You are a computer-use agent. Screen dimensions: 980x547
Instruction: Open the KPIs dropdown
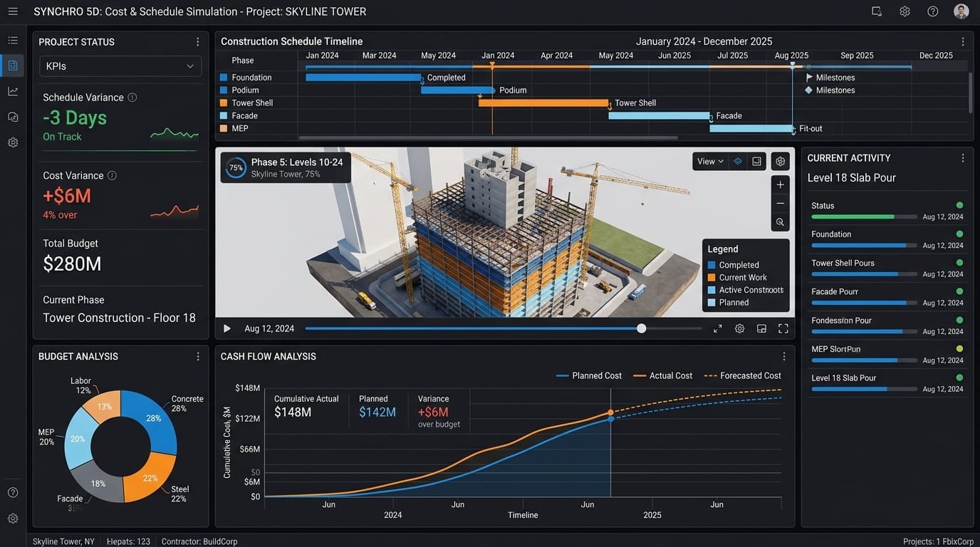120,66
